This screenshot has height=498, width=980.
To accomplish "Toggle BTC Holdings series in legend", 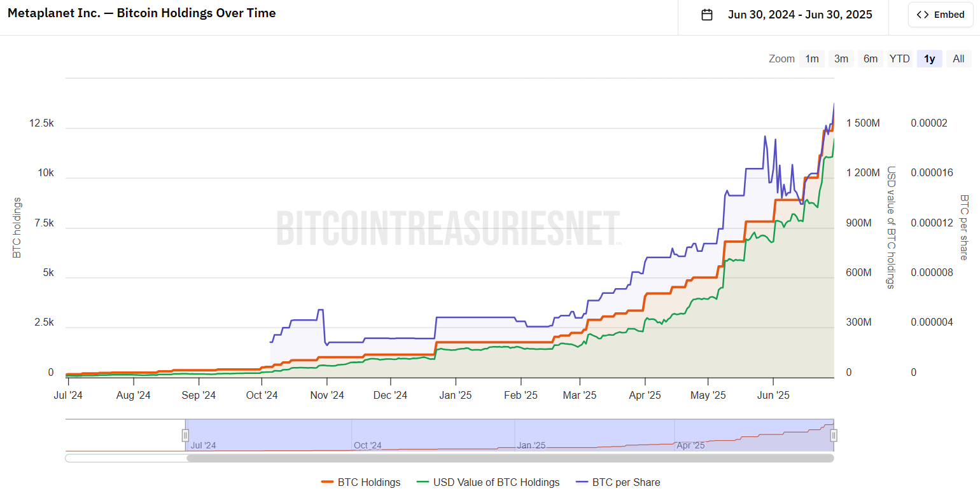I will click(x=361, y=482).
